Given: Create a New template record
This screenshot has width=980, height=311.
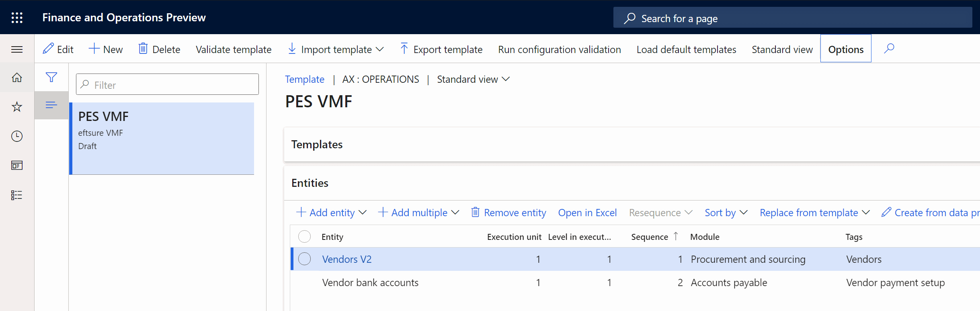Looking at the screenshot, I should pyautogui.click(x=106, y=49).
